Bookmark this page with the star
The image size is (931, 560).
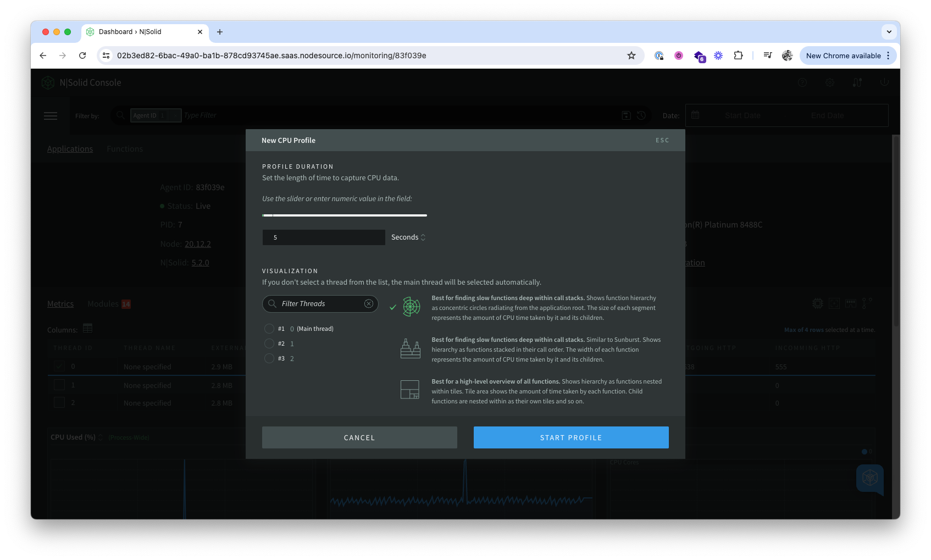pos(631,56)
